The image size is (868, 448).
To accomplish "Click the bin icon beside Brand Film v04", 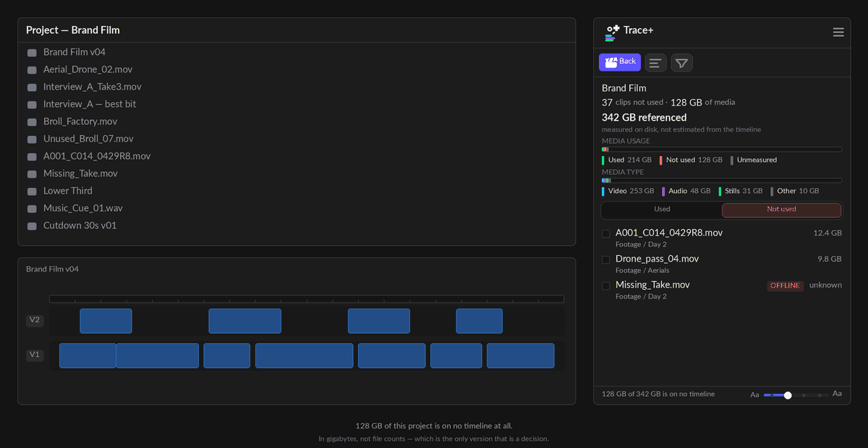I will pos(32,53).
